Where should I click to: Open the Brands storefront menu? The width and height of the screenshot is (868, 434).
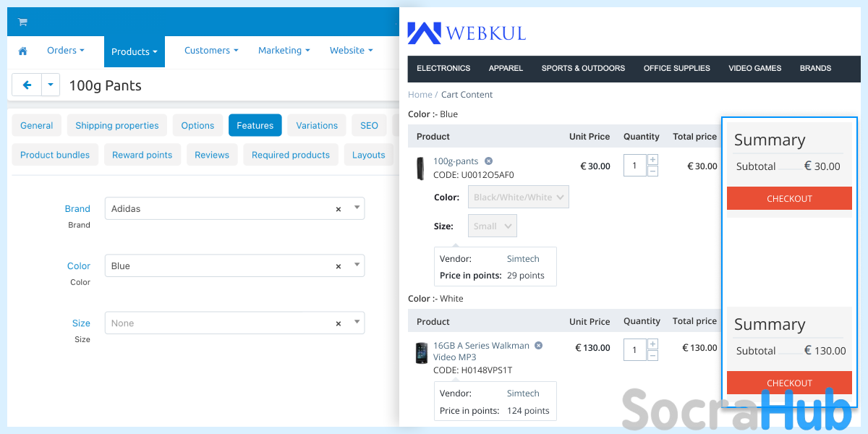(815, 68)
